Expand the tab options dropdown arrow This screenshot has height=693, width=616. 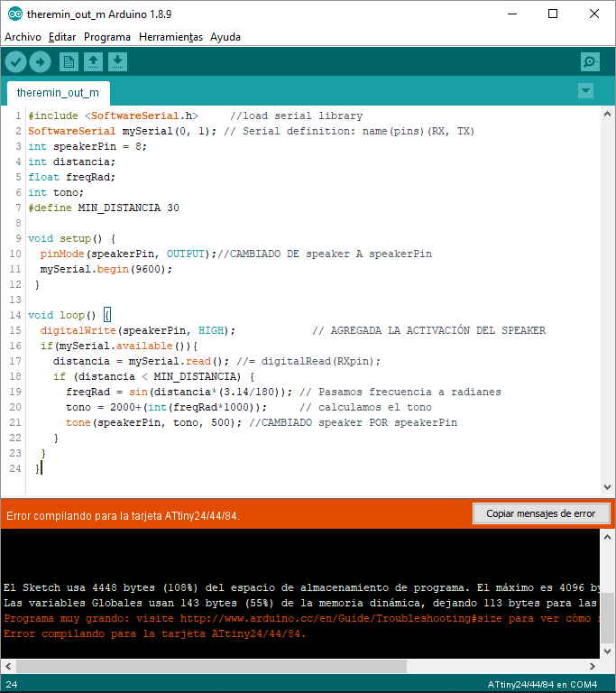pos(585,91)
